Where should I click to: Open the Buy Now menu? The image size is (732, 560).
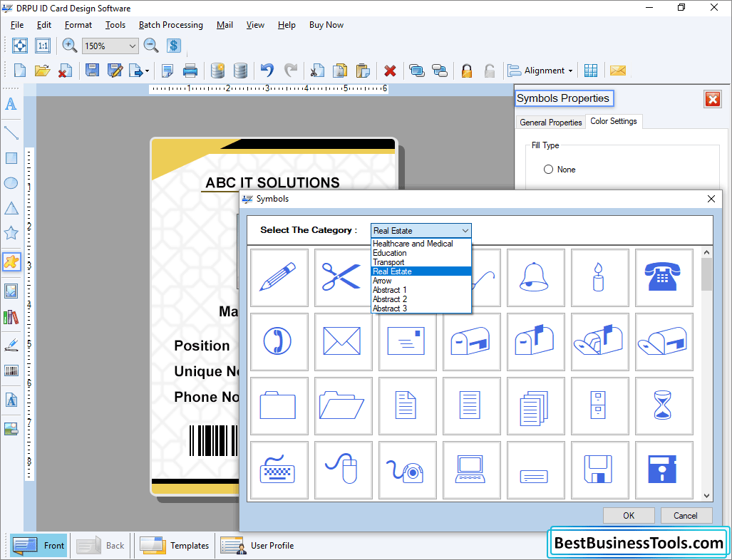point(326,25)
